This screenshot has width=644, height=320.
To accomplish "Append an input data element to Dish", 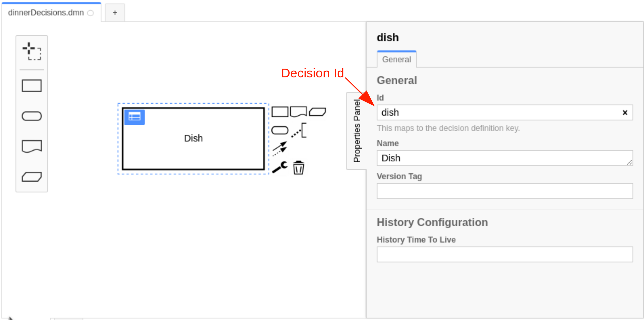I will pyautogui.click(x=280, y=130).
